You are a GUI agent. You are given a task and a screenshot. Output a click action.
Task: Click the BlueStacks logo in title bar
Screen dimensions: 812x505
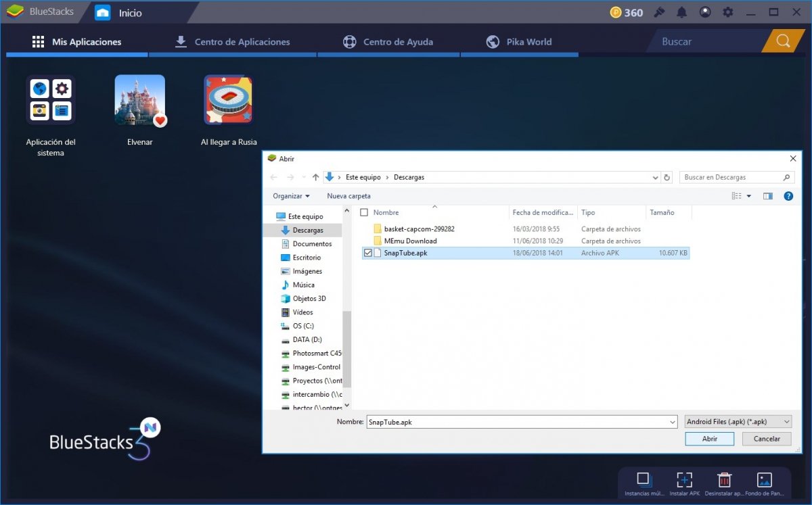click(x=15, y=11)
